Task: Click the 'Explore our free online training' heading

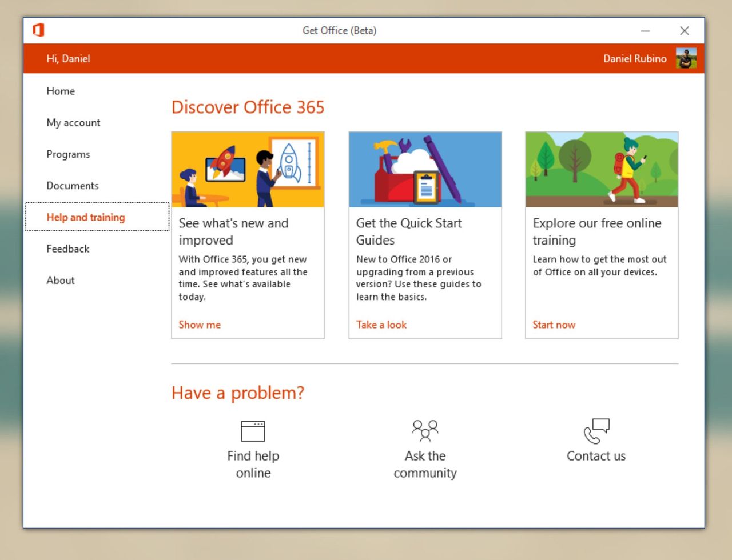Action: [597, 231]
